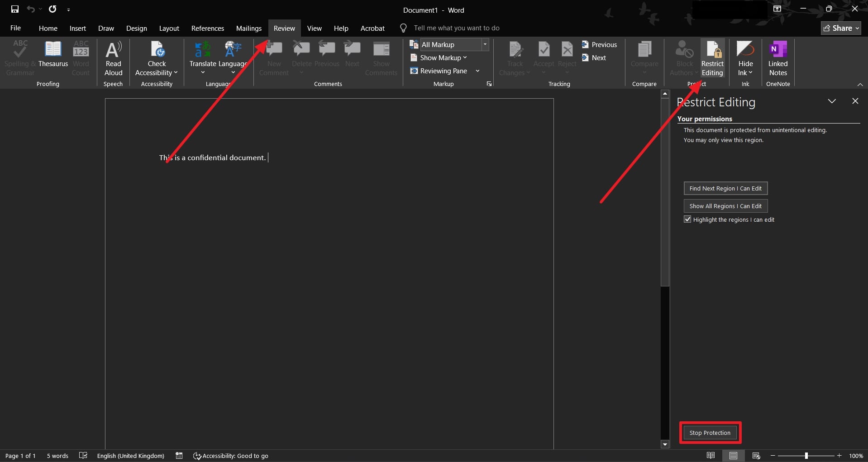
Task: Open Customize Quick Access Toolbar dropdown
Action: pos(68,10)
